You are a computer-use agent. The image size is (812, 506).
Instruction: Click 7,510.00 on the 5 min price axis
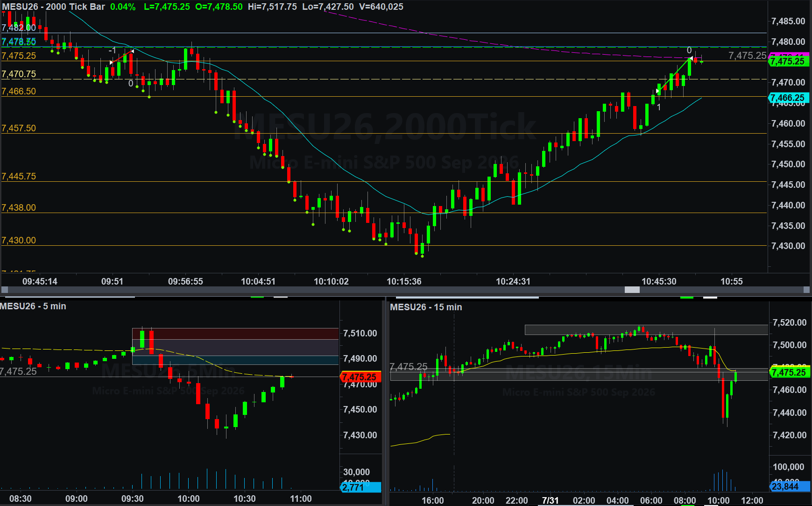point(360,334)
